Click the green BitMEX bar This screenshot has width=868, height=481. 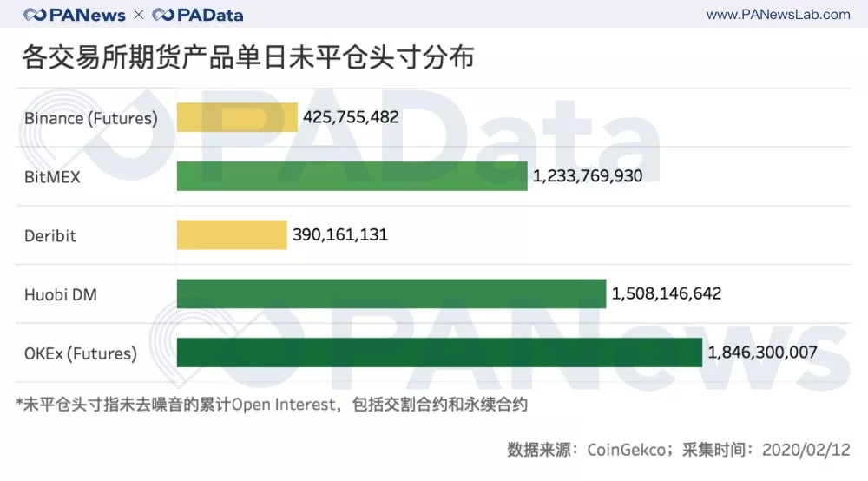tap(352, 176)
